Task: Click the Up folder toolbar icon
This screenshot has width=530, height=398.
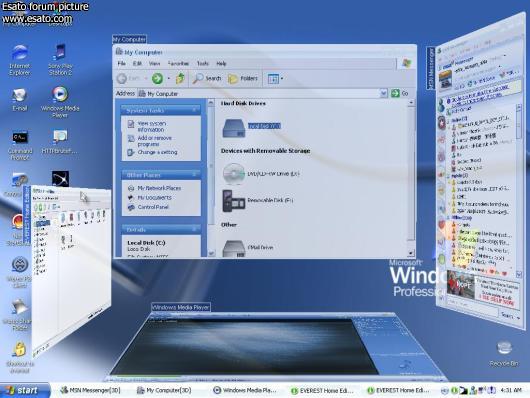Action: (x=180, y=78)
